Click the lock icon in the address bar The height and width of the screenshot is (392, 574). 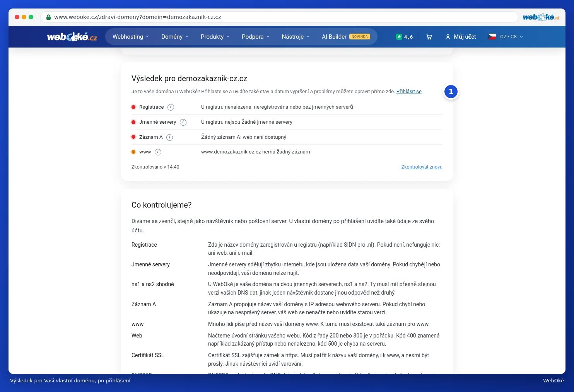point(48,17)
